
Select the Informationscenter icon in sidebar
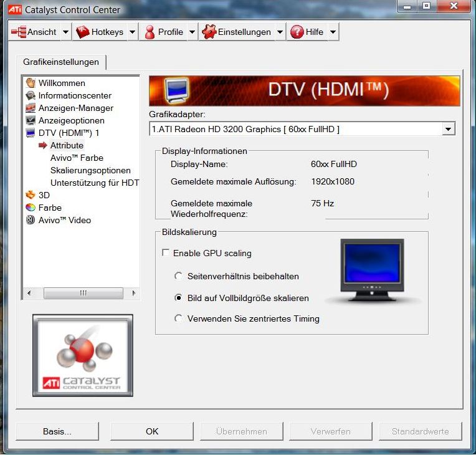pyautogui.click(x=31, y=95)
